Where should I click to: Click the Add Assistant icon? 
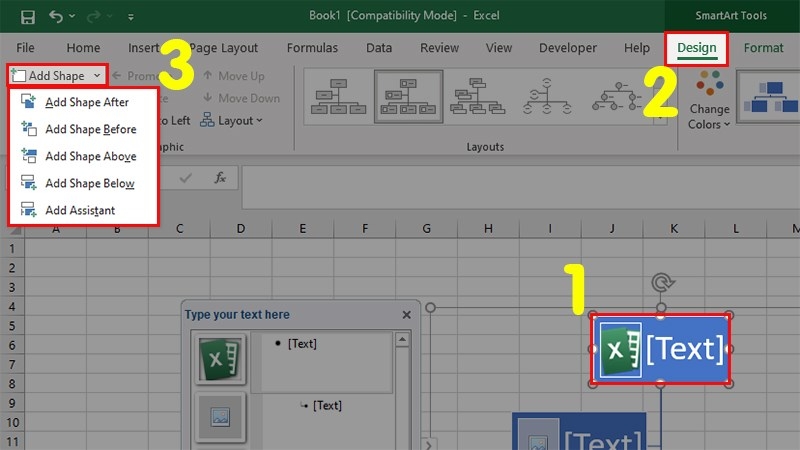click(x=29, y=210)
